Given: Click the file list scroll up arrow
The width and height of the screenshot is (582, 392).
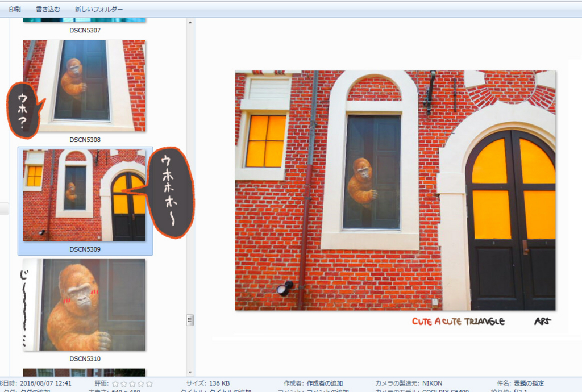Looking at the screenshot, I should tap(190, 23).
